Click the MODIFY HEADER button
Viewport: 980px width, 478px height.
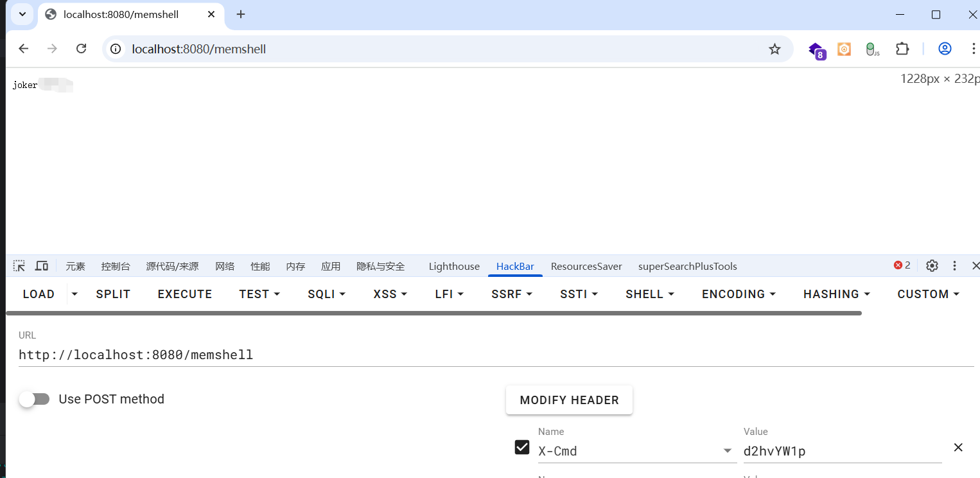click(569, 400)
